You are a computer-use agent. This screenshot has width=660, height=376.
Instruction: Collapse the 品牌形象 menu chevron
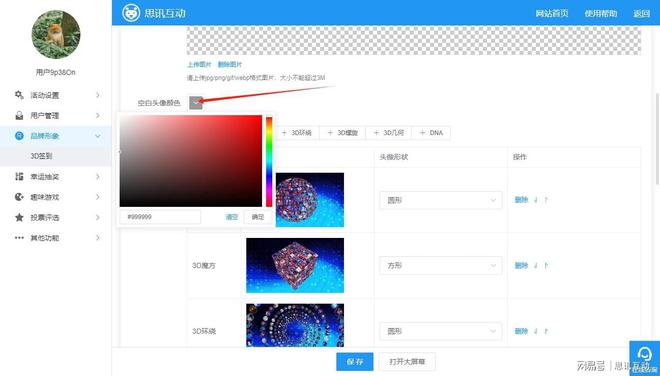click(x=98, y=136)
